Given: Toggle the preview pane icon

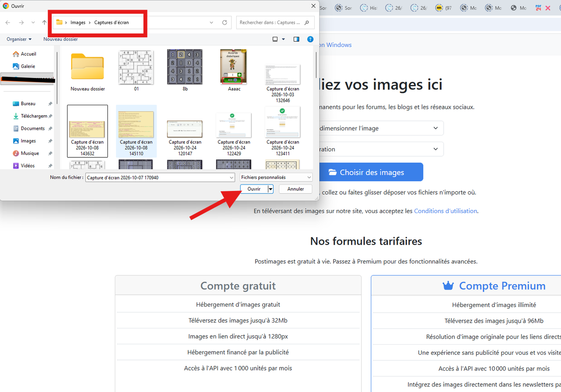Looking at the screenshot, I should coord(296,39).
